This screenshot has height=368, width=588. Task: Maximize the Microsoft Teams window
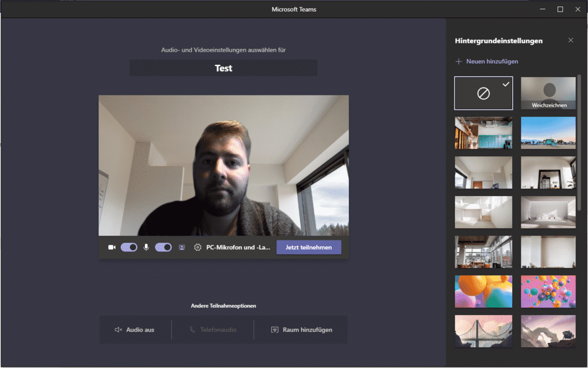click(560, 9)
